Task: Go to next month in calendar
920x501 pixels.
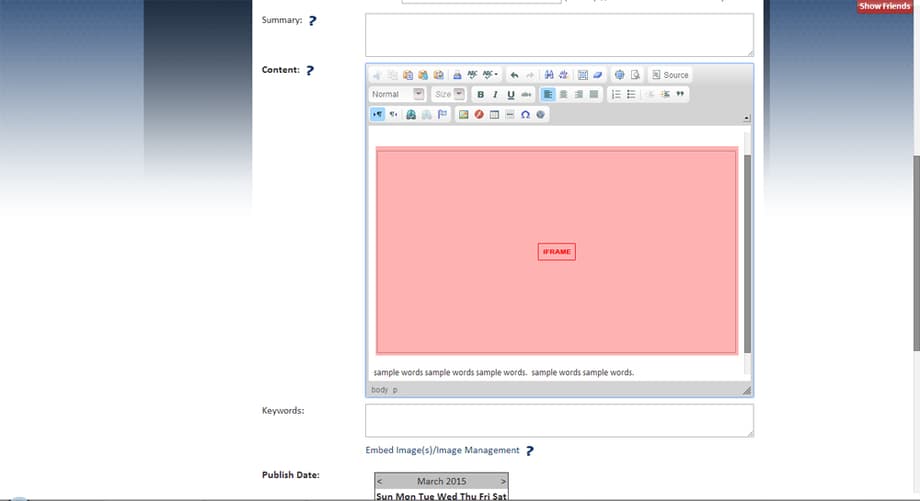Action: [503, 481]
